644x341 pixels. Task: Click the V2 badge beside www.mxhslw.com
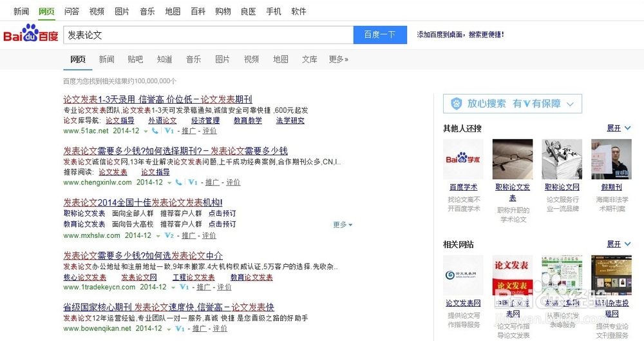pos(169,236)
